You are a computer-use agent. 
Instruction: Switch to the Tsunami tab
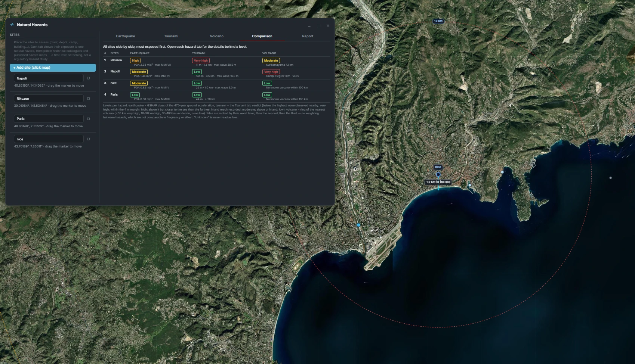coord(171,36)
